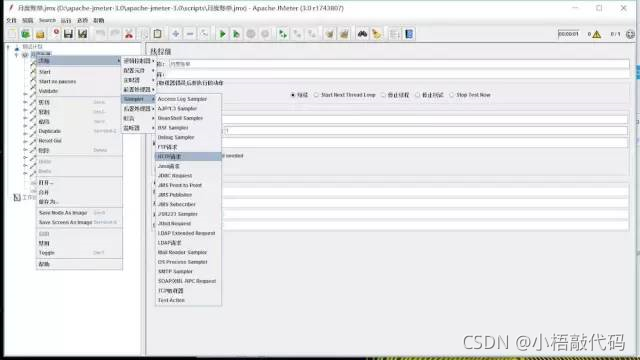Start the test with the green play icon
Image resolution: width=640 pixels, height=360 pixels.
coord(222,34)
